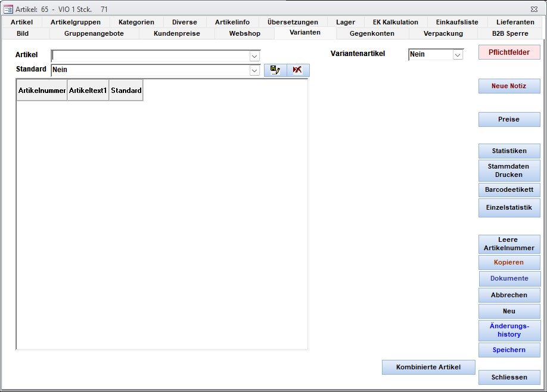Go to the EK Kalkulation tab

pyautogui.click(x=395, y=22)
